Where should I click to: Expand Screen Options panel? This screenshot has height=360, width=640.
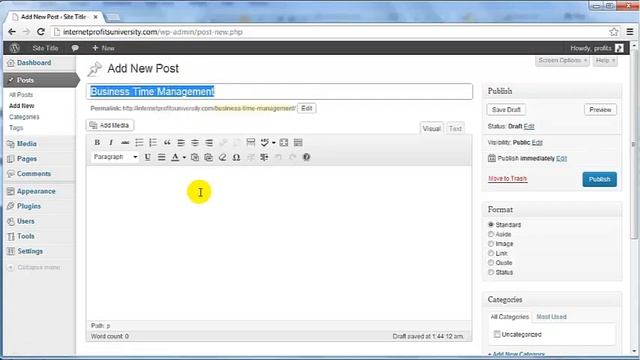pyautogui.click(x=562, y=60)
